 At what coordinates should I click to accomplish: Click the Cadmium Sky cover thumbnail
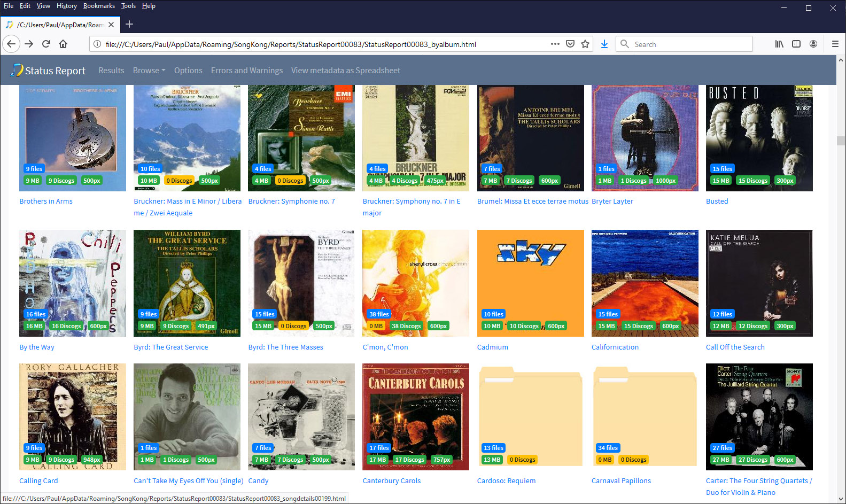[x=530, y=283]
